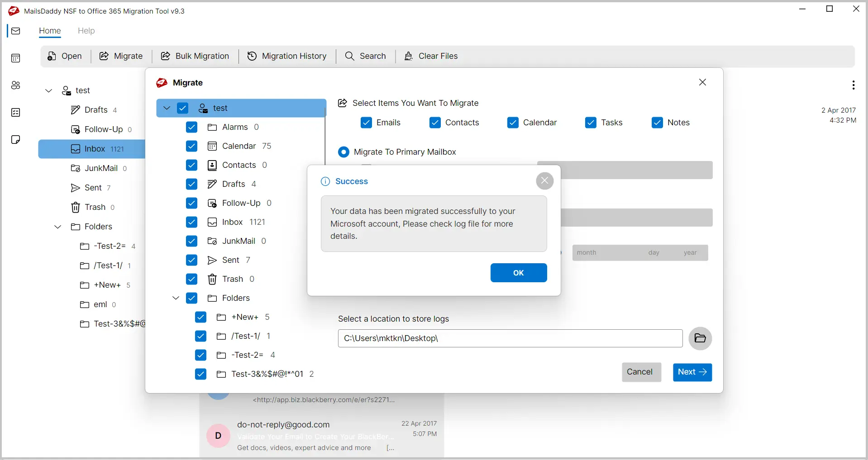Click Clear Files in the toolbar
Screen dimensions: 868x460
[x=431, y=56]
